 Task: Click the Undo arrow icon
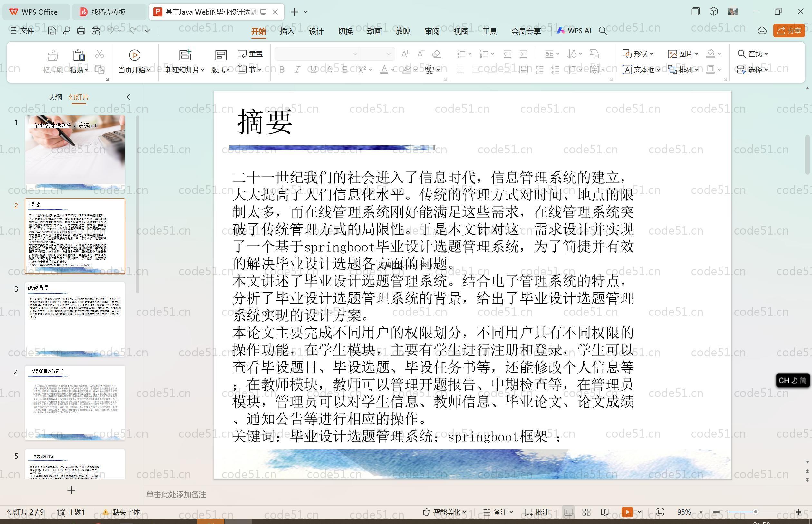point(111,31)
